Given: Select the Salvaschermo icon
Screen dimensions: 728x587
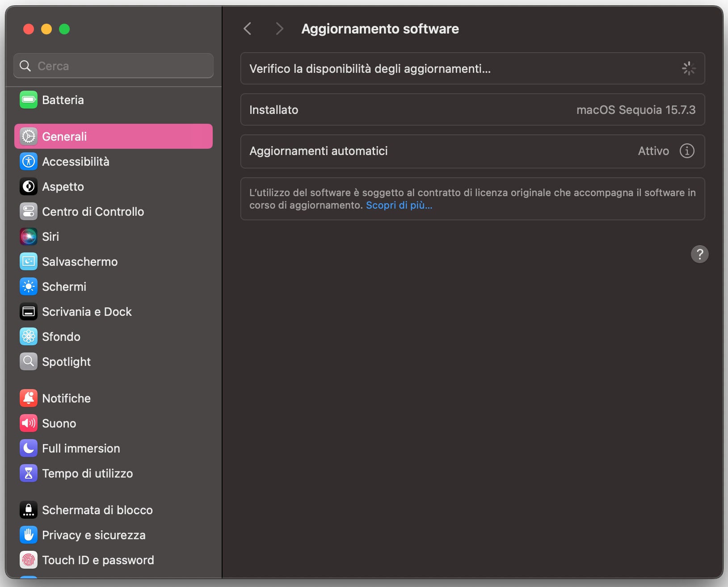Looking at the screenshot, I should point(28,261).
